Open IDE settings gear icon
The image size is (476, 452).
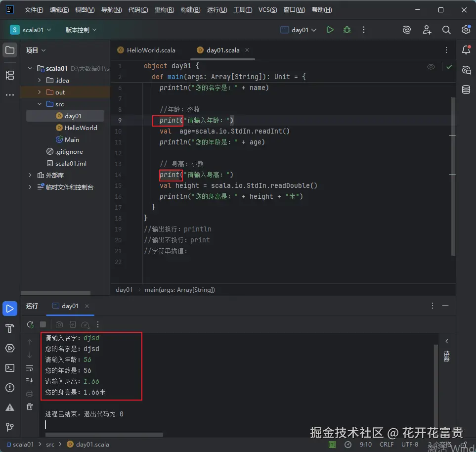point(466,30)
